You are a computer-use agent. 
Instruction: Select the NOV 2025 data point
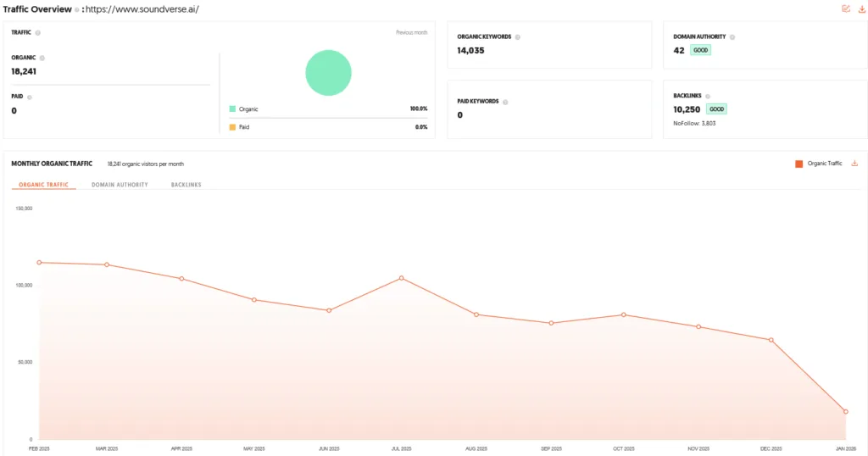pos(698,327)
